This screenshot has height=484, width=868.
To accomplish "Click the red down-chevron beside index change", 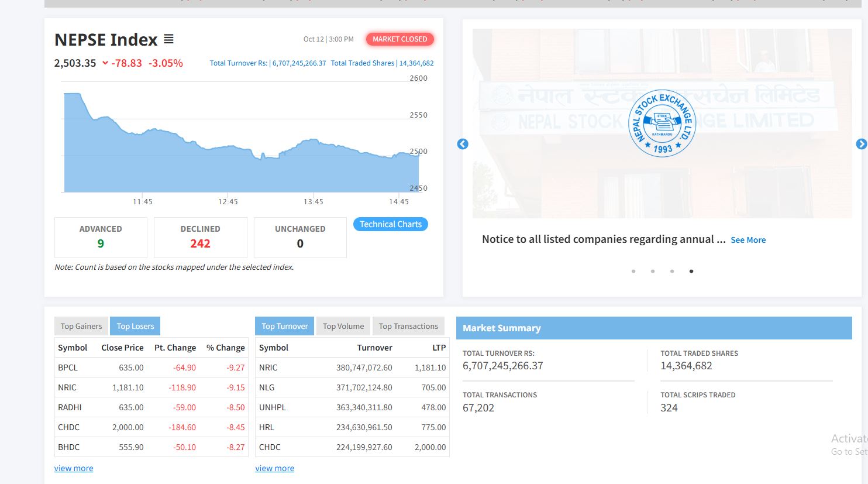I will click(105, 63).
